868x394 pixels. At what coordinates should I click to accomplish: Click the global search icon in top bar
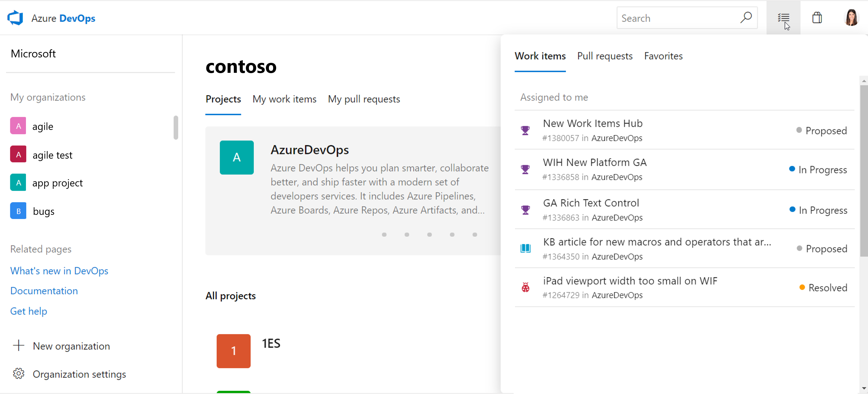point(746,18)
